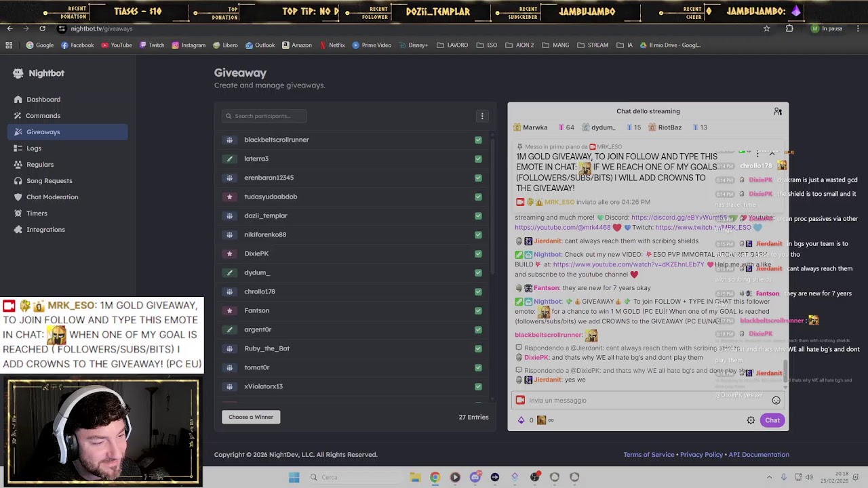Focus the Search participants field

pyautogui.click(x=264, y=116)
